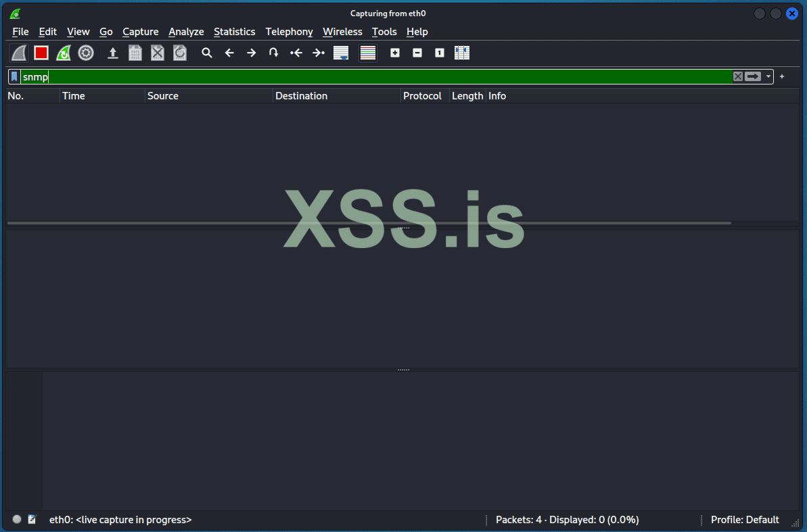This screenshot has width=807, height=532.
Task: Jump to first packet icon
Action: (296, 53)
